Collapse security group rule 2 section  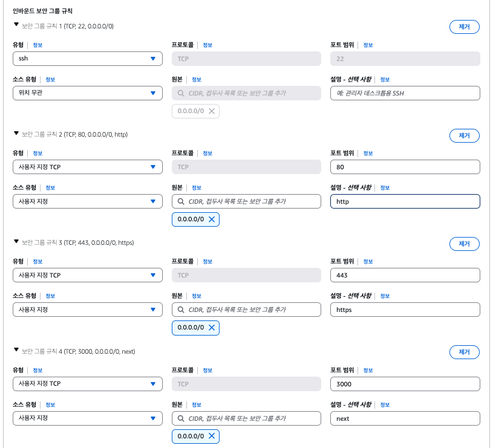coord(16,134)
